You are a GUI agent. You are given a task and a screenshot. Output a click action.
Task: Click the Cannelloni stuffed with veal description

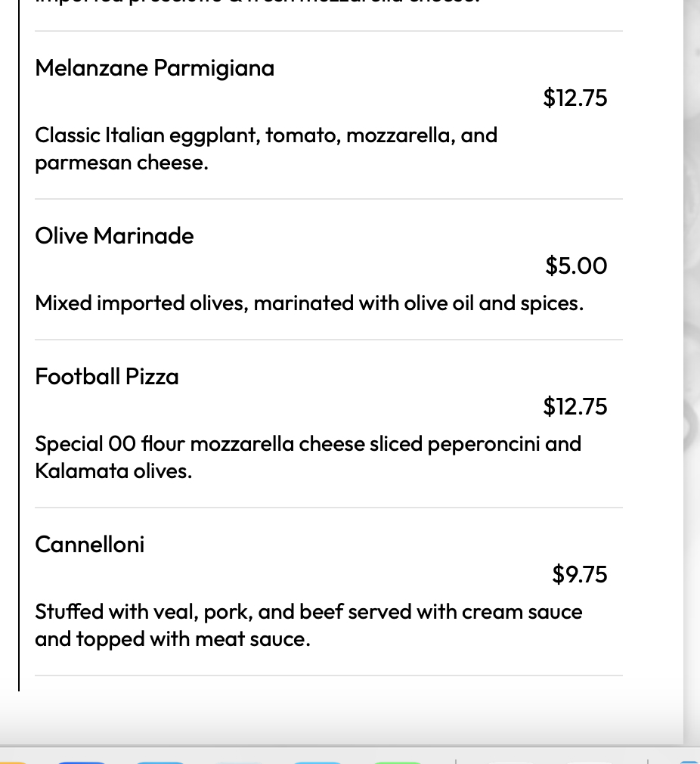[308, 611]
